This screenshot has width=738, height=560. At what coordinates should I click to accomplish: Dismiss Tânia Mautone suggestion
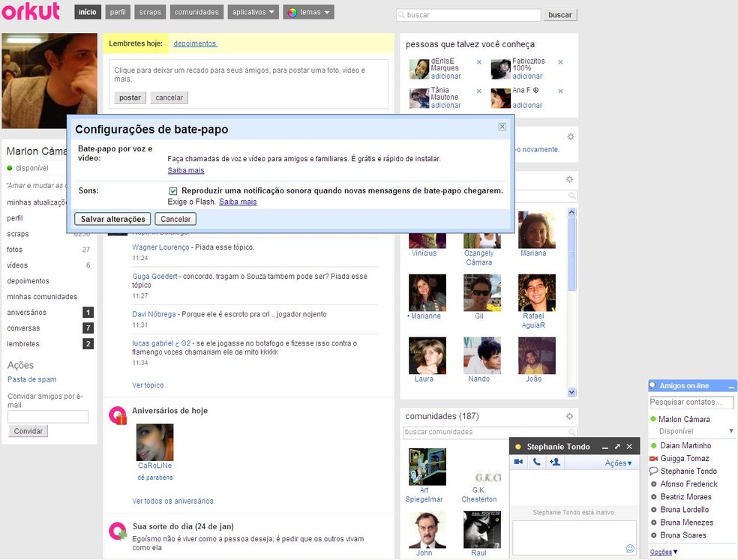pos(478,91)
